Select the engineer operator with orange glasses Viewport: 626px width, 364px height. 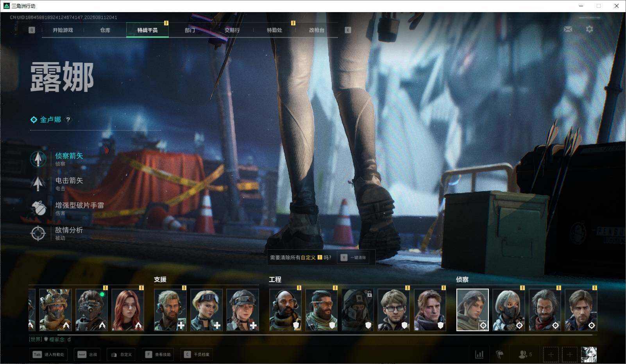pos(321,310)
